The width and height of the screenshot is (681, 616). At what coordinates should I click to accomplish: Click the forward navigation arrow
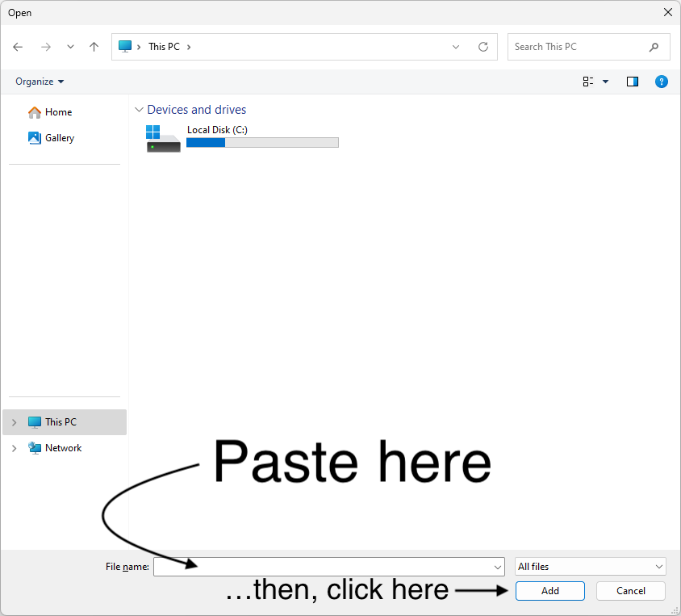[46, 47]
